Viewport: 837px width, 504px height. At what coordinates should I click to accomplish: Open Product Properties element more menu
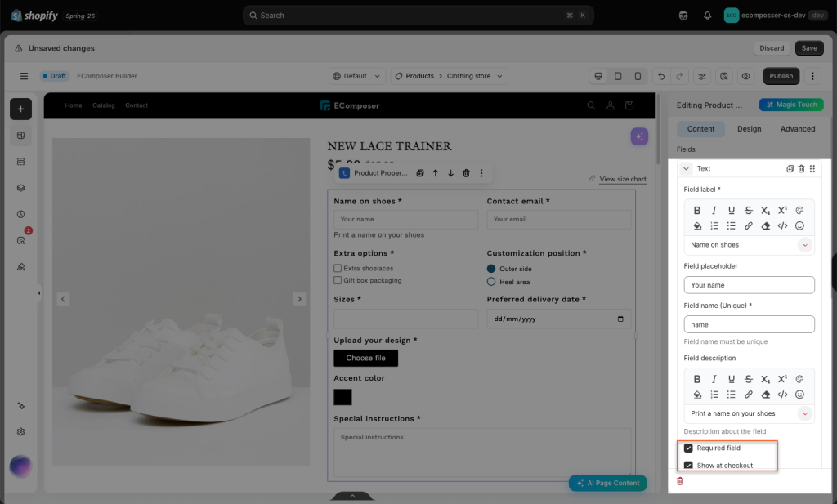(x=481, y=173)
